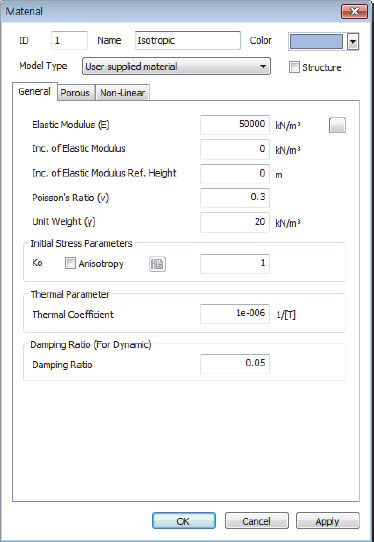Expand the Color dropdown arrow
Screen dimensions: 374x542
point(353,41)
